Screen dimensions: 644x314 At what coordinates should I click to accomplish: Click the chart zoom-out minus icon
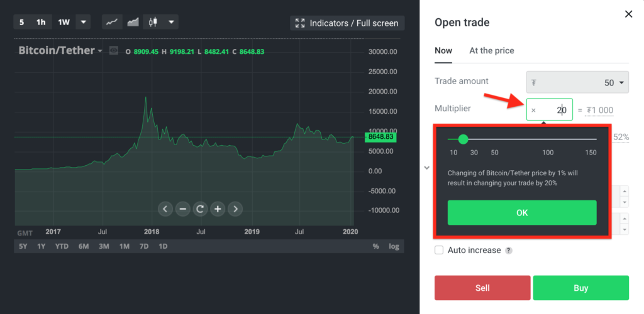[183, 209]
